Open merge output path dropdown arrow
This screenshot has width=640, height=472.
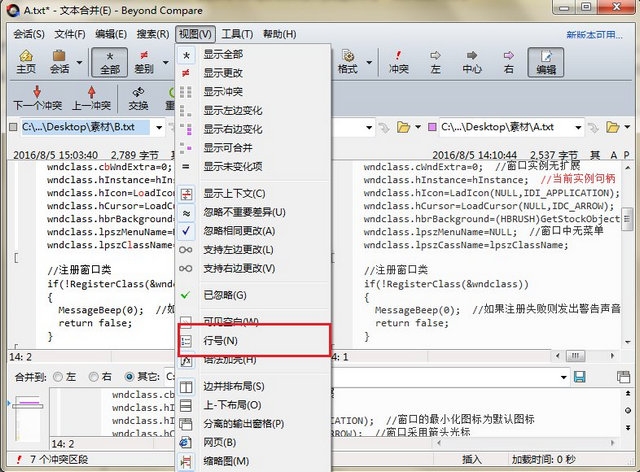(x=563, y=377)
